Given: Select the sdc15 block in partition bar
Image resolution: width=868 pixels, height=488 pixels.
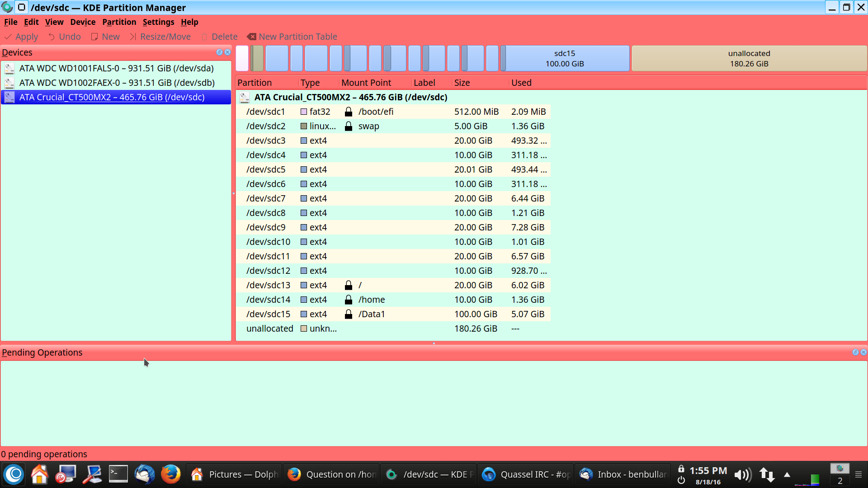Looking at the screenshot, I should point(565,58).
